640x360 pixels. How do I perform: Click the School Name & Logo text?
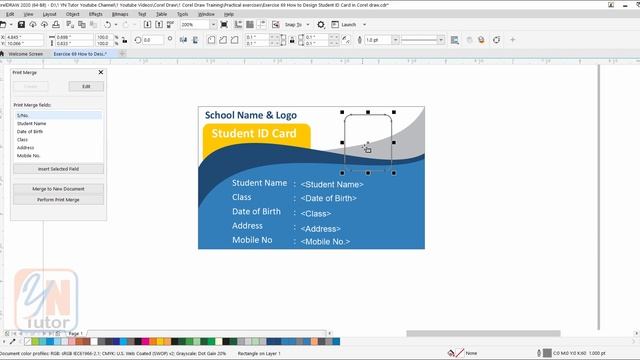[x=251, y=115]
